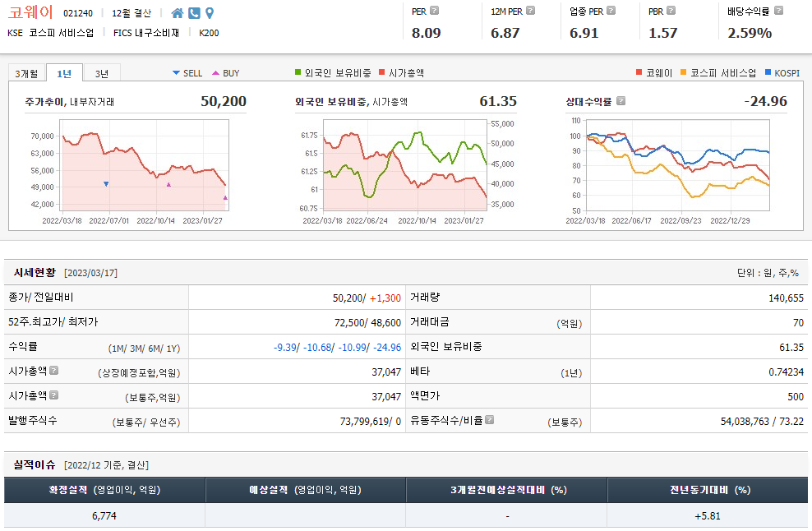
Task: Click the 액면가 value 500
Action: point(796,396)
